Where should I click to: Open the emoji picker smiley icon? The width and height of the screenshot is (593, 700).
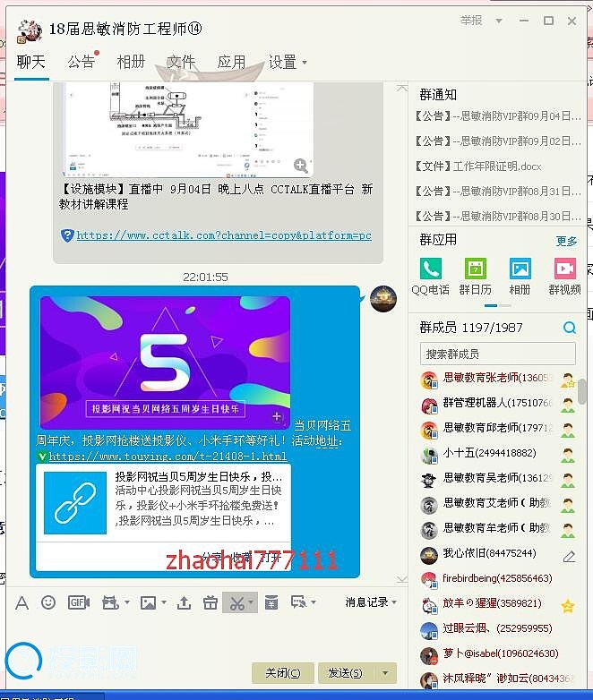(48, 602)
